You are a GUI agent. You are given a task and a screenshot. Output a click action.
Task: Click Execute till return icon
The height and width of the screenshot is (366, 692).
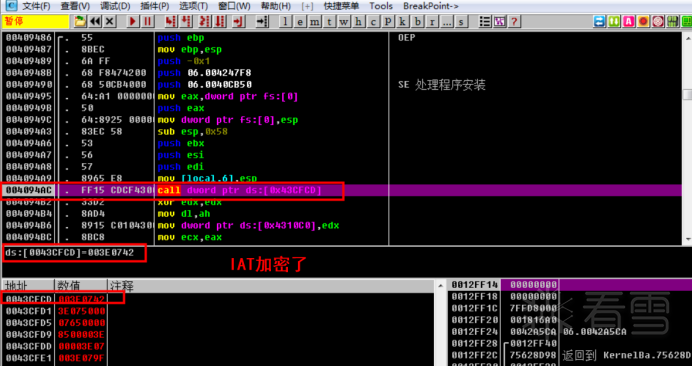click(239, 21)
